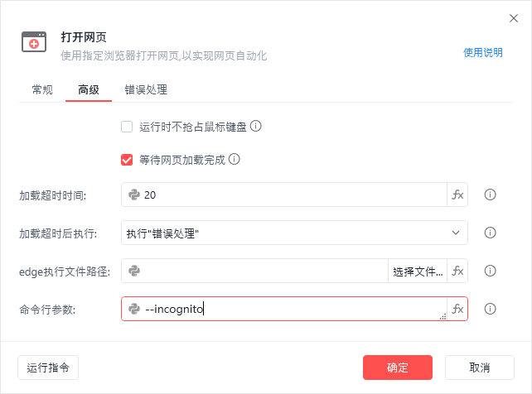Click info icon beside 等待网页加载完成
Image resolution: width=532 pixels, height=394 pixels.
pos(235,159)
